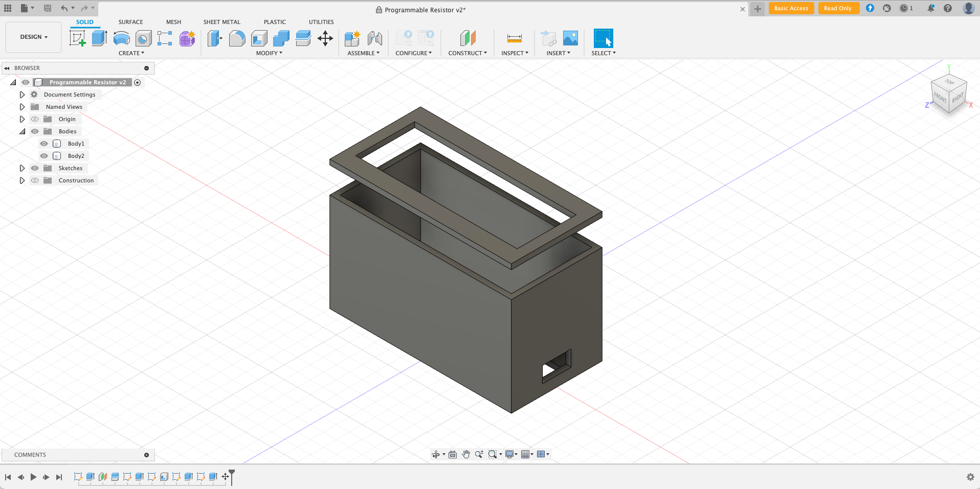Activate the Select window tool icon

pos(604,38)
